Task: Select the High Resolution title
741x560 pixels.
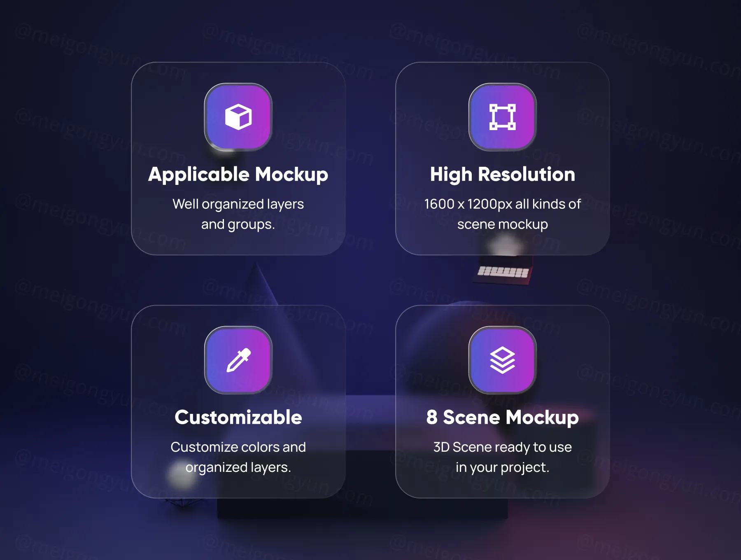Action: (502, 174)
